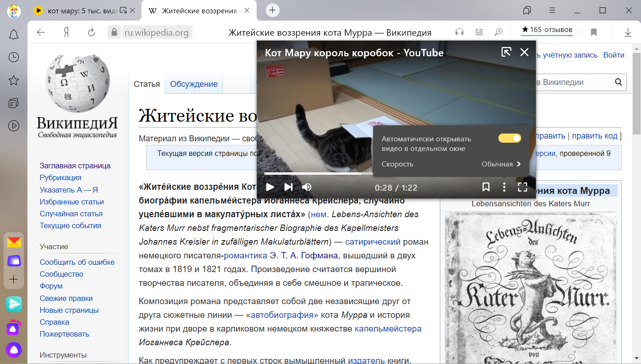This screenshot has height=364, width=641.
Task: Click Wikipedia search magnifier button
Action: 619,82
